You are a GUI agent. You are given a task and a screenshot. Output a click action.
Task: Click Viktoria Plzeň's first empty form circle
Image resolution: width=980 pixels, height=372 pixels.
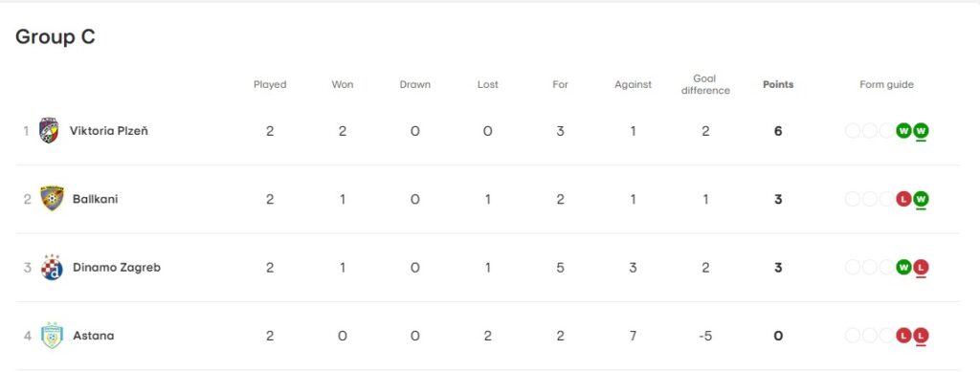coord(852,131)
